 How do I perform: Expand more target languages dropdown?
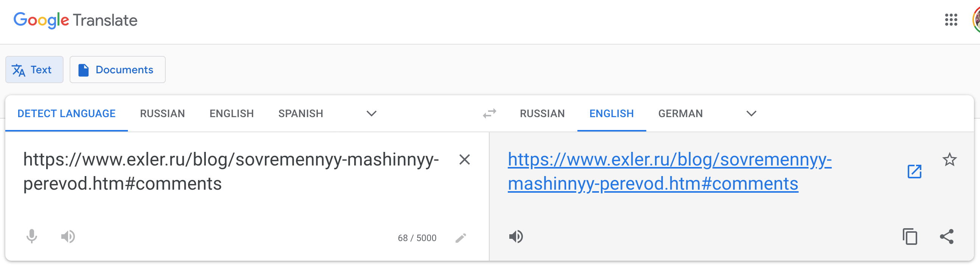click(751, 113)
